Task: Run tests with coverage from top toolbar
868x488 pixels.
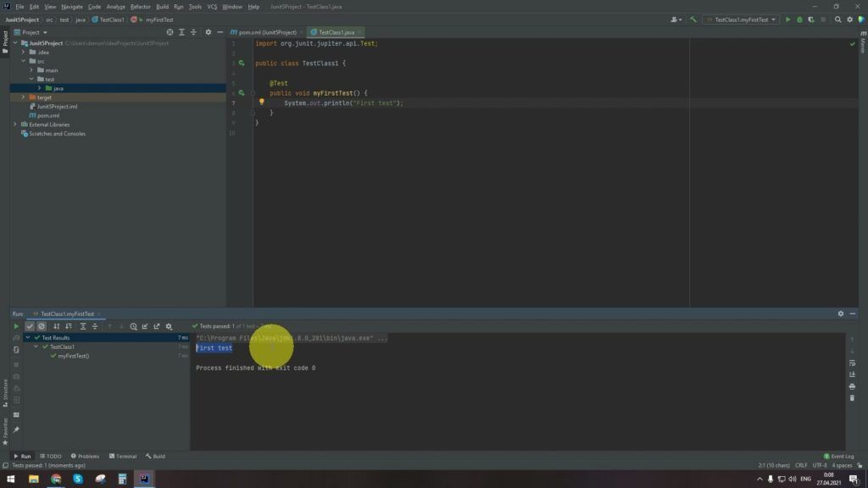Action: click(x=810, y=19)
